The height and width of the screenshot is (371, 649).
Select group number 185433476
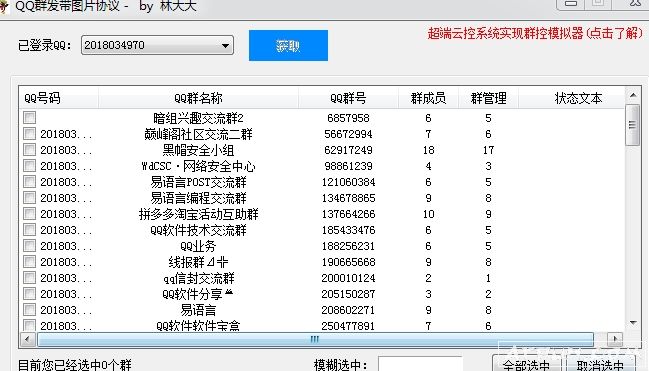(x=348, y=230)
